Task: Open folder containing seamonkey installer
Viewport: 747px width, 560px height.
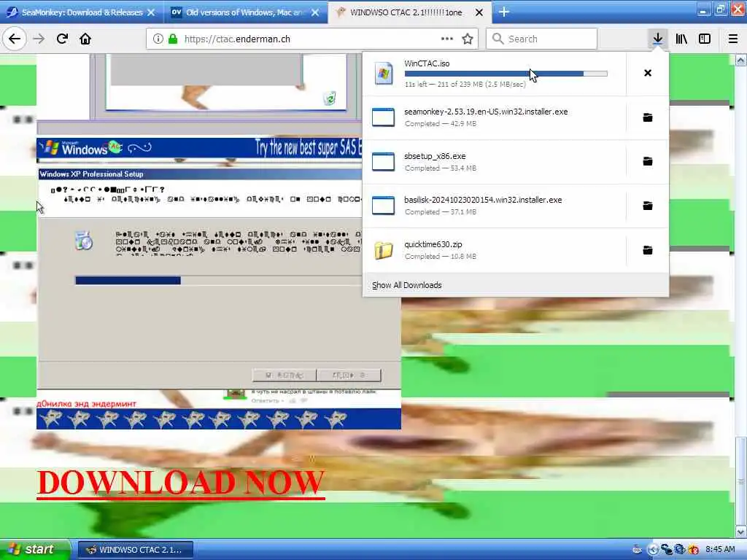Action: tap(648, 117)
